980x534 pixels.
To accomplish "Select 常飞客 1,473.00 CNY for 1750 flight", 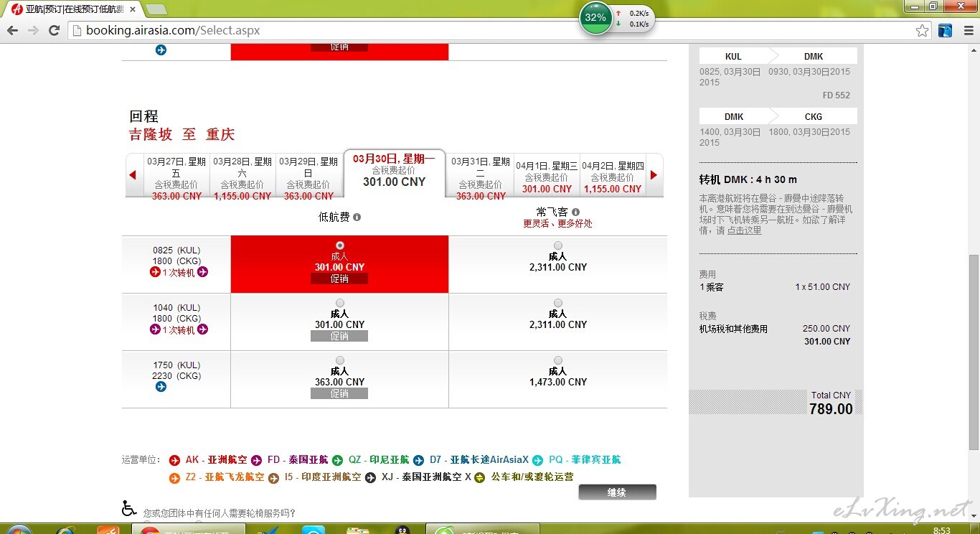I will click(x=558, y=360).
